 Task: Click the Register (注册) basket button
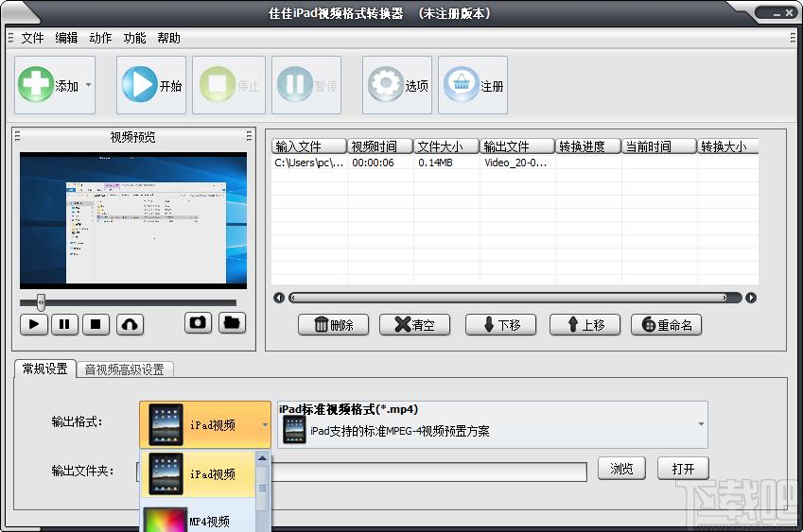point(473,85)
